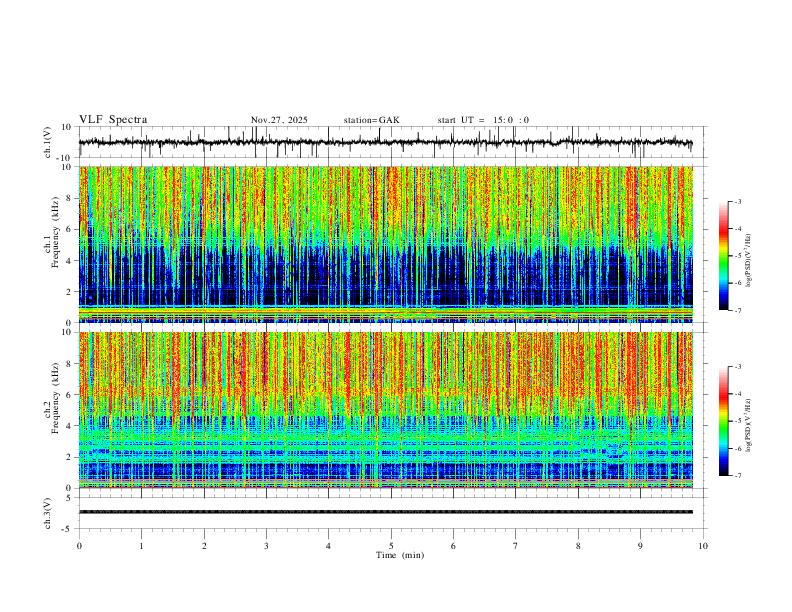The height and width of the screenshot is (612, 792).
Task: Click time-axis tick label "1"
Action: (x=141, y=546)
